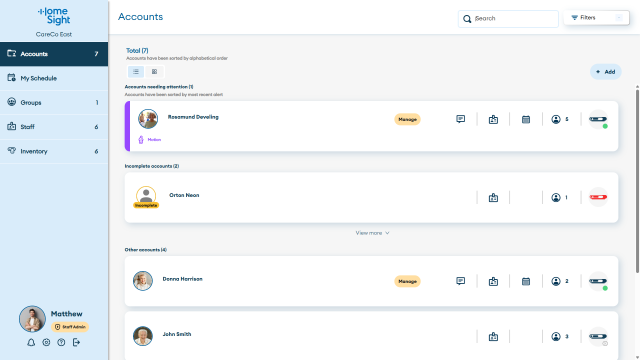
Task: Open staff badge icon for John Smith
Action: [x=493, y=337]
